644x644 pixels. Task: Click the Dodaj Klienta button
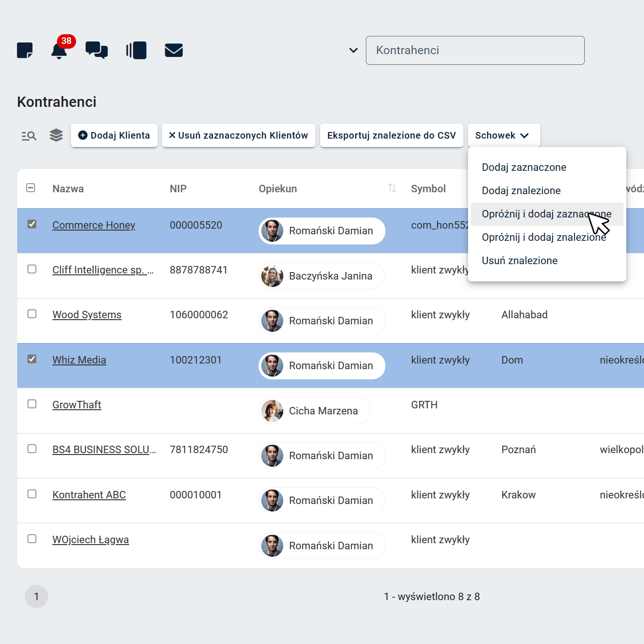[114, 135]
